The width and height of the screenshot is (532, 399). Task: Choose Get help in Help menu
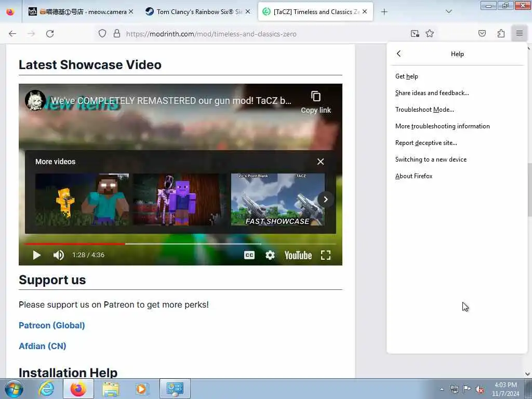pos(457,76)
